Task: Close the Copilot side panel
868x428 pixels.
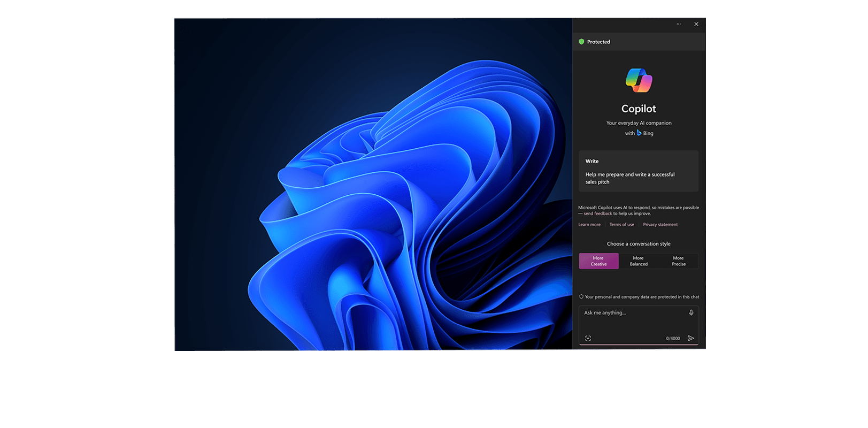Action: (x=696, y=24)
